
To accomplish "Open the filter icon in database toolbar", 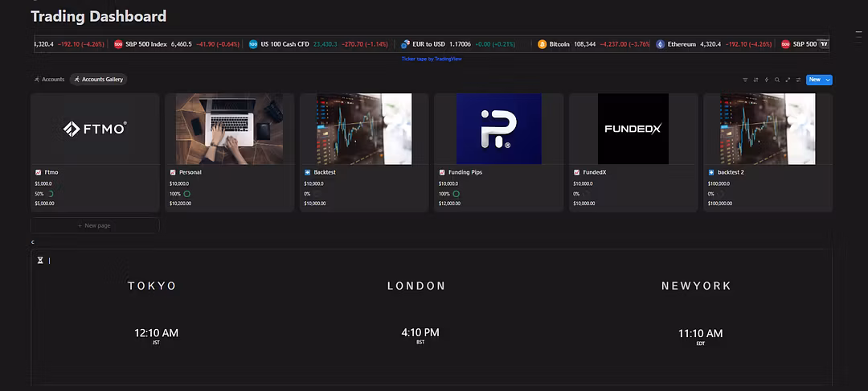I will [745, 80].
